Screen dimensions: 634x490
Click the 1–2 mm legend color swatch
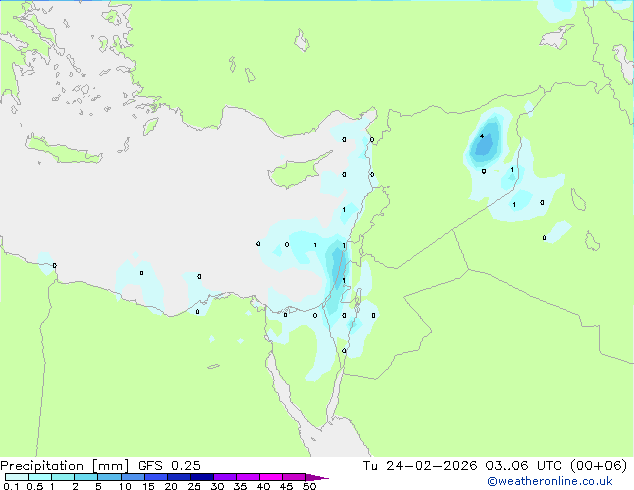(x=63, y=477)
